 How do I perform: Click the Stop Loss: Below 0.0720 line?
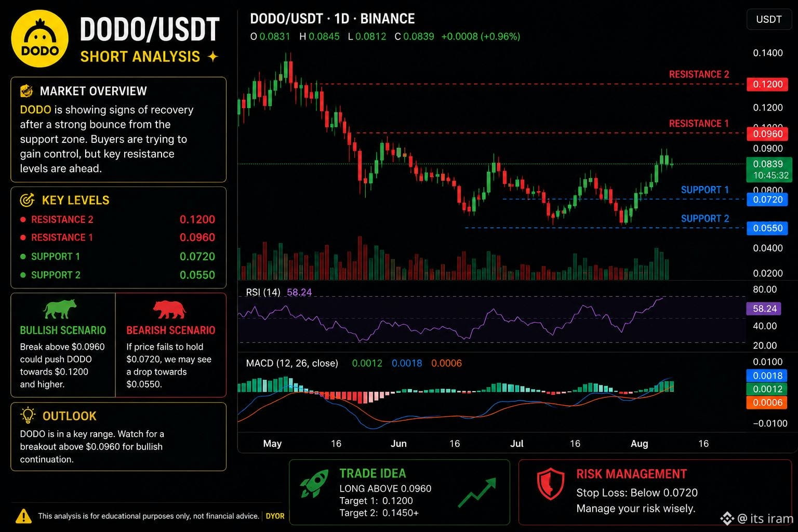click(x=637, y=493)
